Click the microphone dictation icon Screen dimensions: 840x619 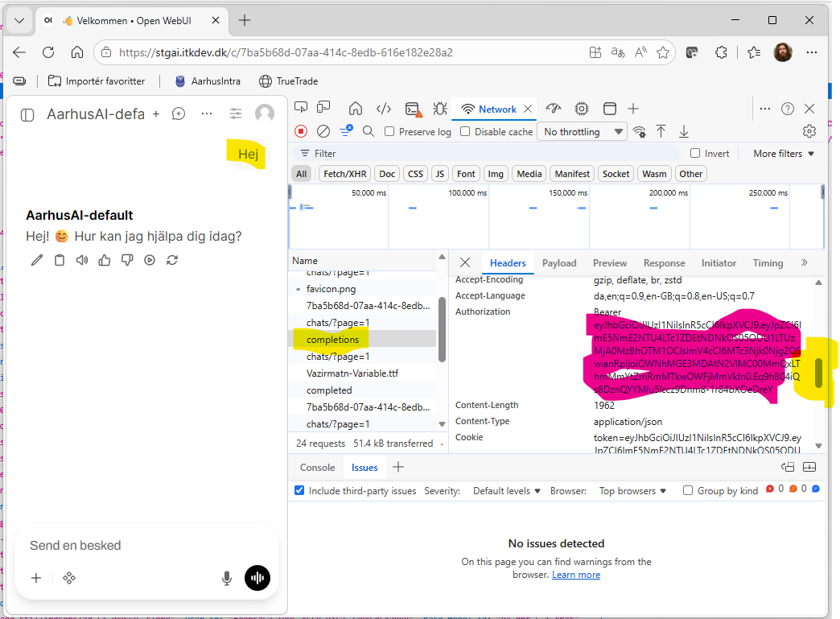coord(227,578)
